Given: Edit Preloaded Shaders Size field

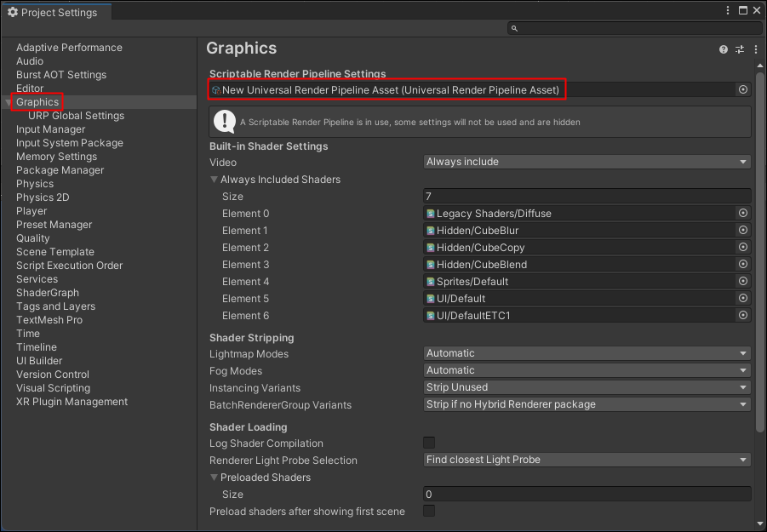Looking at the screenshot, I should pyautogui.click(x=587, y=494).
